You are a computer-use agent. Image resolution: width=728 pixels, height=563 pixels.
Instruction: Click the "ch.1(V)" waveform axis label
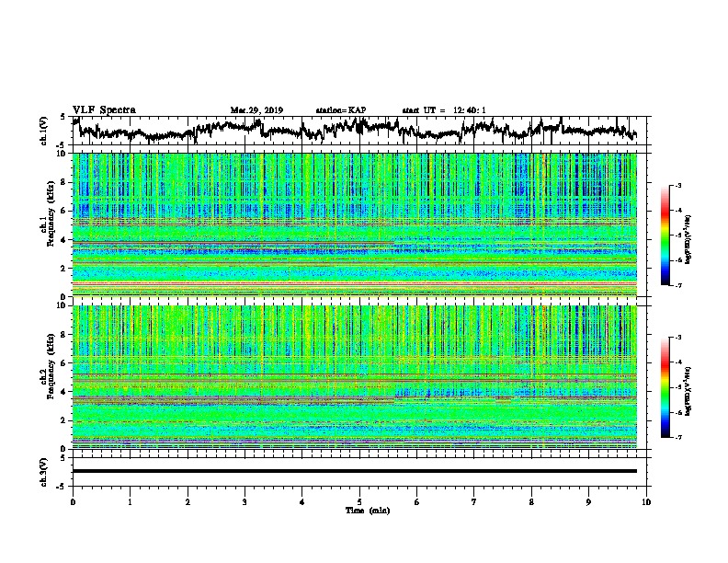coord(44,131)
